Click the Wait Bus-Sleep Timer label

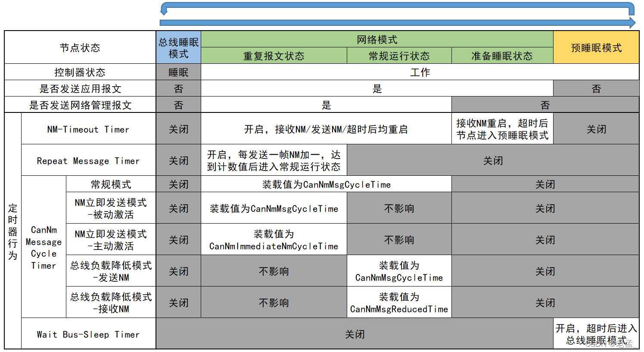tap(88, 334)
